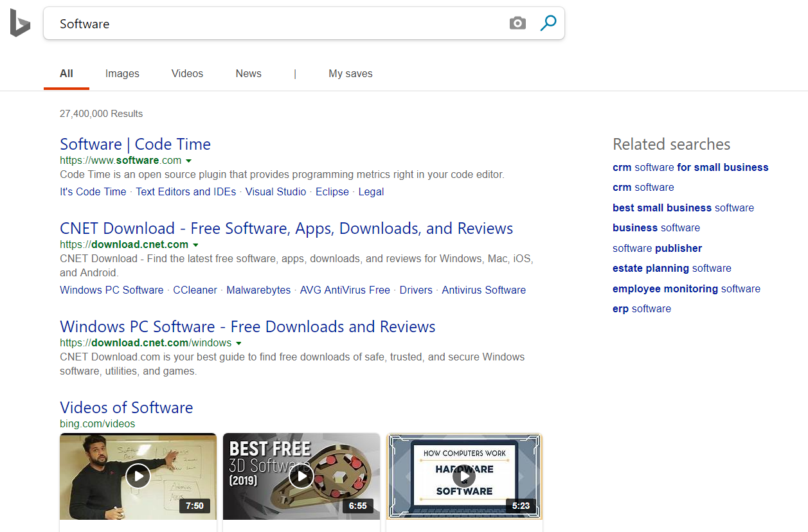Open the AVG AntiVirus Free sublink
The height and width of the screenshot is (532, 808).
(345, 290)
